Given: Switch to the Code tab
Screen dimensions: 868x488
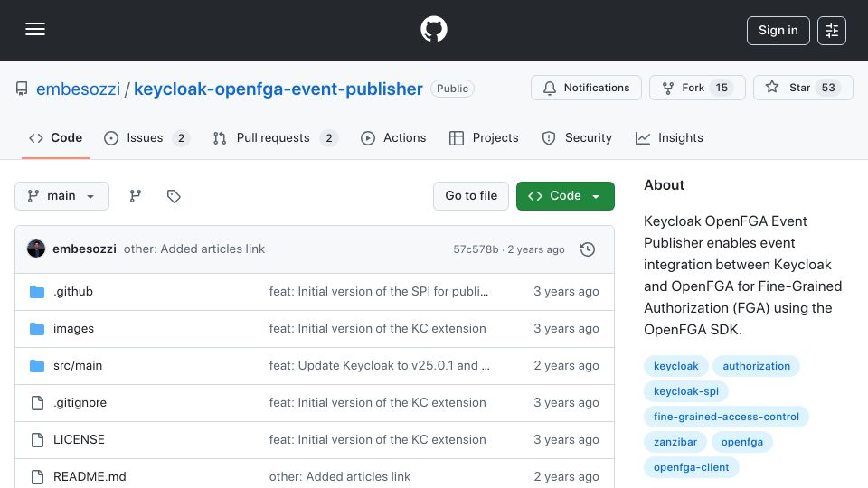Looking at the screenshot, I should coord(55,137).
